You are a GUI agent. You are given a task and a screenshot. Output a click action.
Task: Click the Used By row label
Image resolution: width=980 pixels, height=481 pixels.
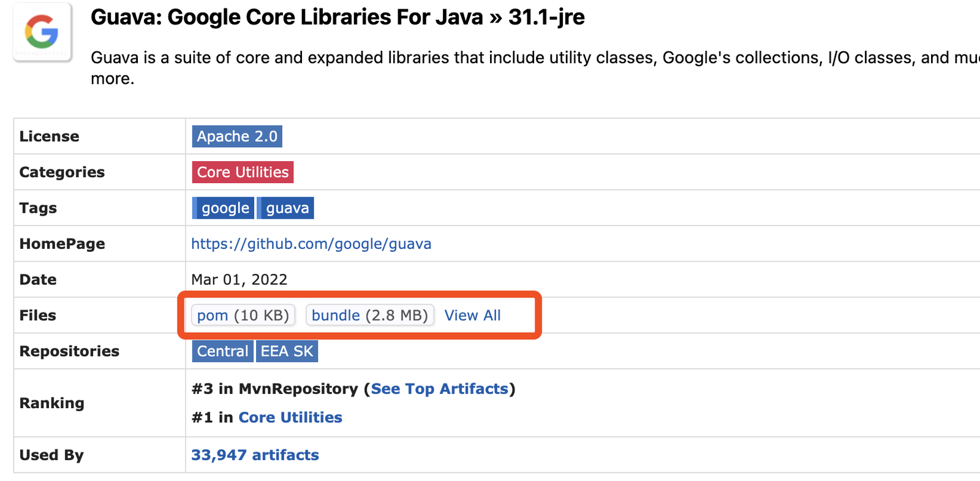pos(51,455)
